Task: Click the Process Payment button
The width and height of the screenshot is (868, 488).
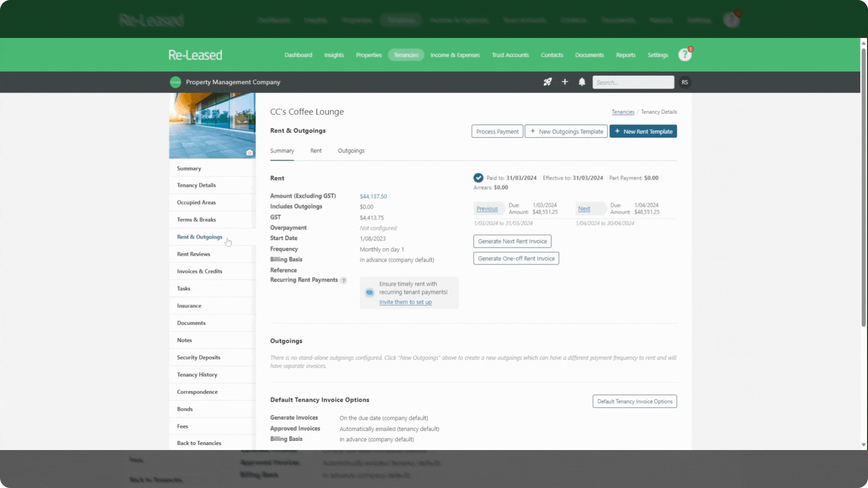Action: (x=497, y=131)
